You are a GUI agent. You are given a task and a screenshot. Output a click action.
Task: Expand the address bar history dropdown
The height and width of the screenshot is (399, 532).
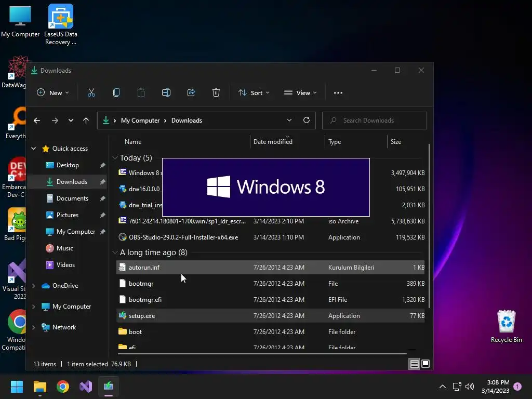tap(289, 120)
